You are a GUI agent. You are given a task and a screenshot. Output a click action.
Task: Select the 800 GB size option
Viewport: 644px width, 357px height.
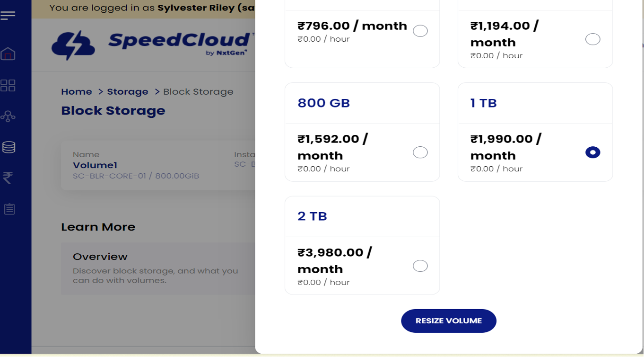(420, 152)
